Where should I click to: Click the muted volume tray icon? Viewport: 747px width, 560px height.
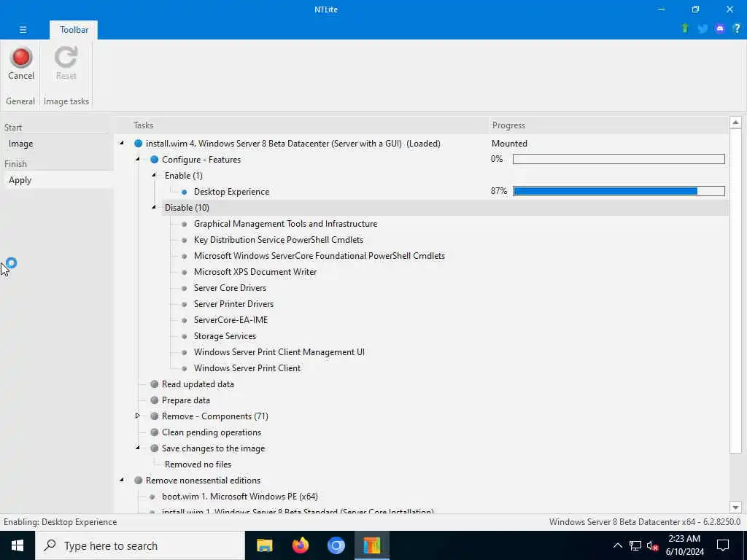652,545
